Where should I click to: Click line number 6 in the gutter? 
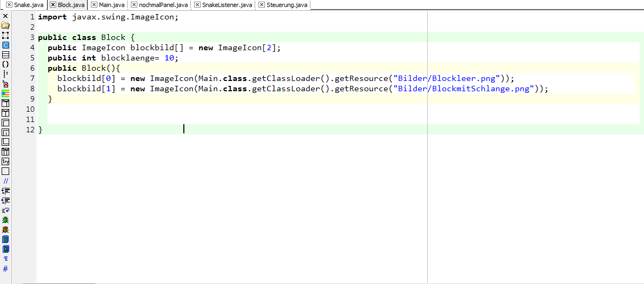point(32,69)
